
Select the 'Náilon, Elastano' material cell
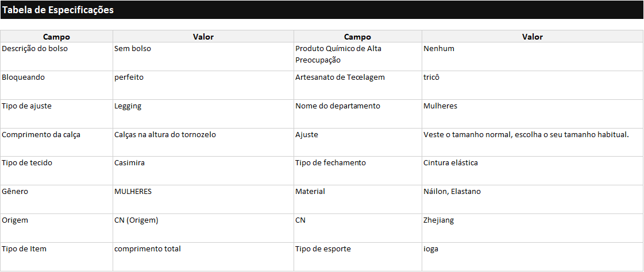tap(452, 192)
